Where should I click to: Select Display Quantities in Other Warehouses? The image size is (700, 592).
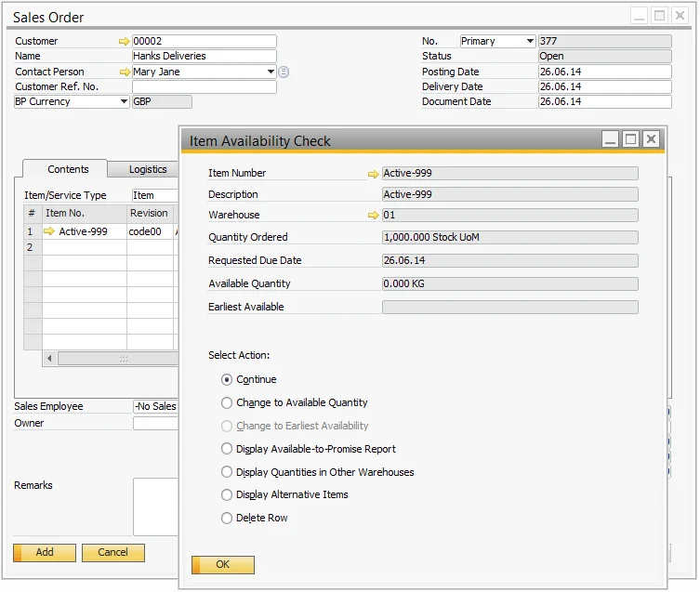[x=227, y=472]
